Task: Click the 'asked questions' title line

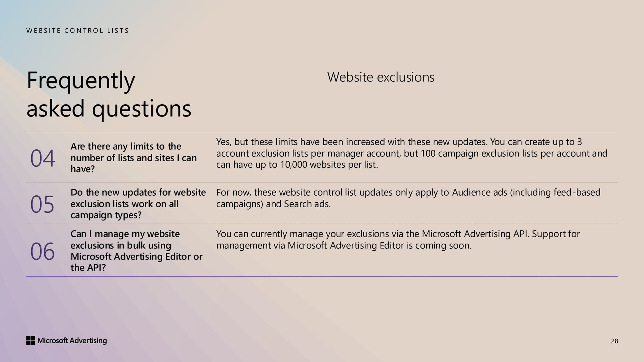Action: 109,108
